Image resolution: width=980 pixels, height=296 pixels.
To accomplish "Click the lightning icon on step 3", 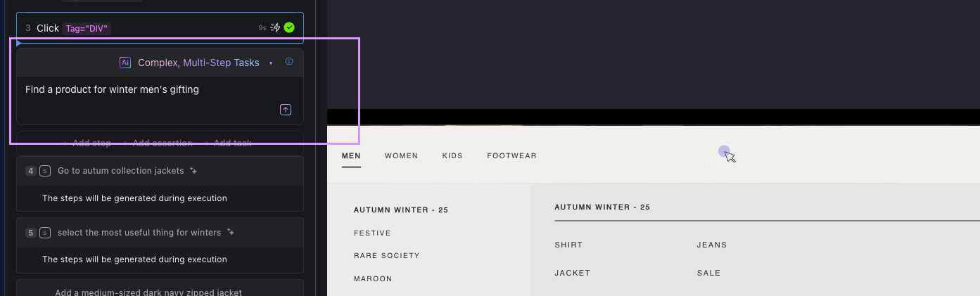I will point(276,28).
